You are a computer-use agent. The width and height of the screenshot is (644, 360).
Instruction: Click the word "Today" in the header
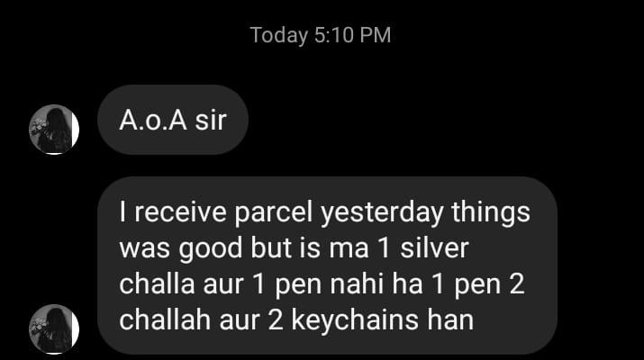coord(279,36)
